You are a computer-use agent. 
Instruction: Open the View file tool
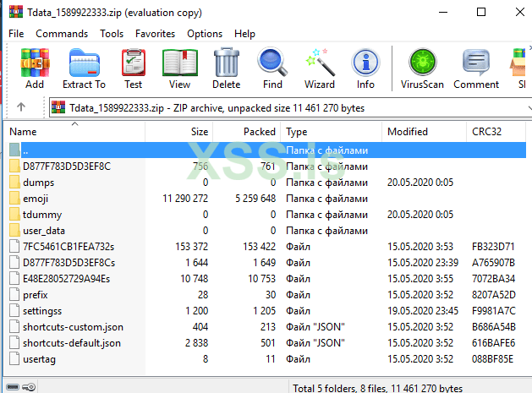pos(180,63)
